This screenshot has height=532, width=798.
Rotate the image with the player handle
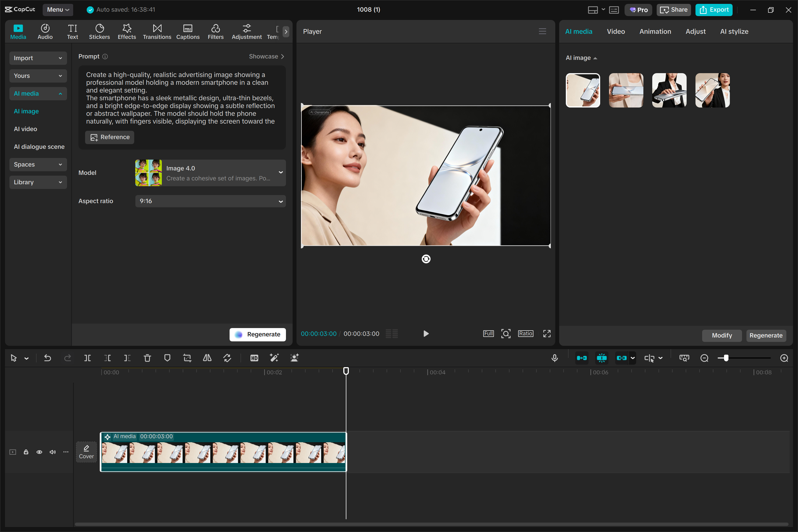pyautogui.click(x=426, y=259)
